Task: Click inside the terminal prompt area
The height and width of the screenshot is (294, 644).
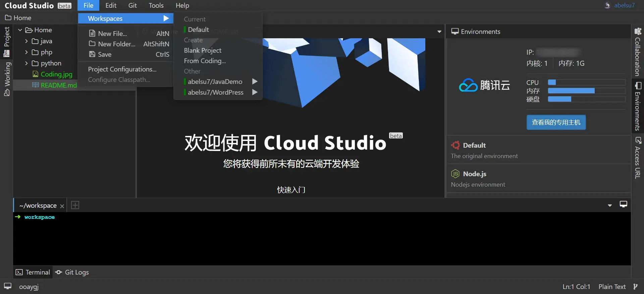Action: click(322, 239)
